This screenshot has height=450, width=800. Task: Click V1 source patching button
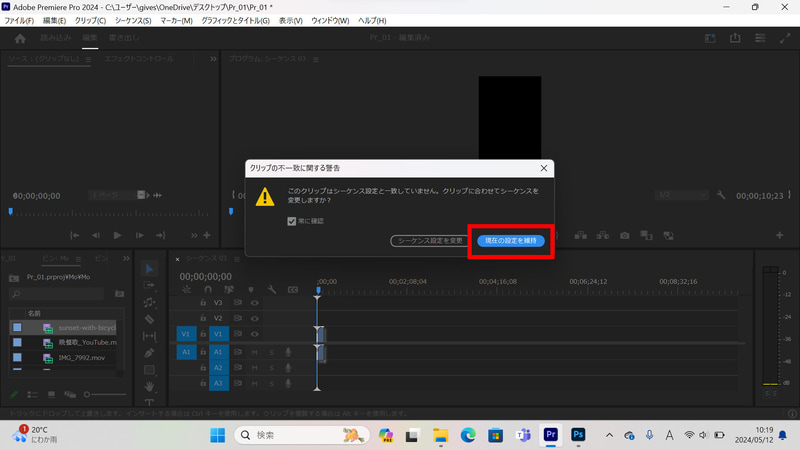click(186, 334)
